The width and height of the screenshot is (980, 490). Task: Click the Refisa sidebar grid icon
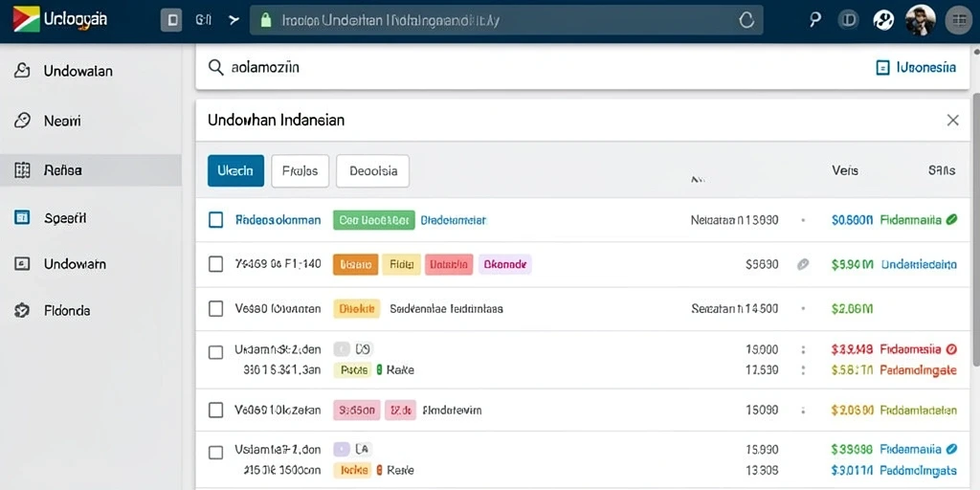point(22,169)
